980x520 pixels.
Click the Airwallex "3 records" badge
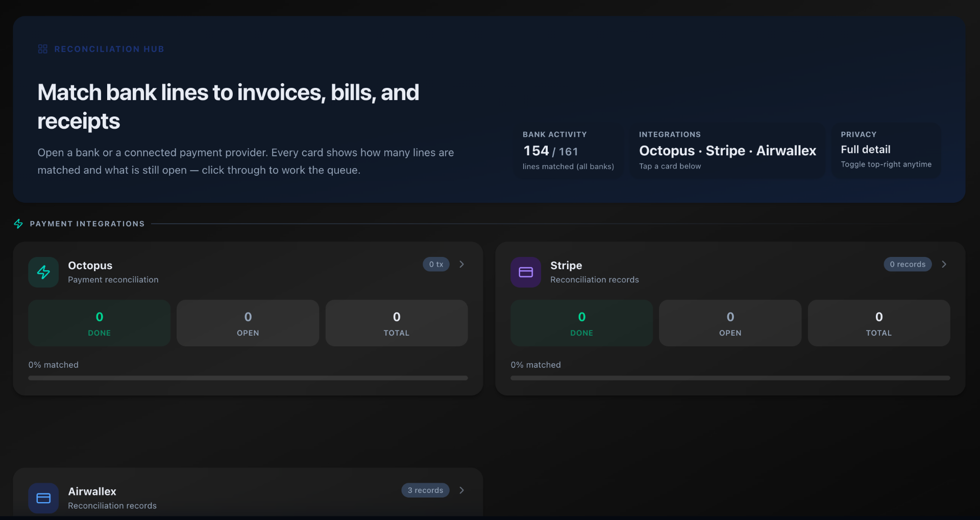pyautogui.click(x=425, y=490)
